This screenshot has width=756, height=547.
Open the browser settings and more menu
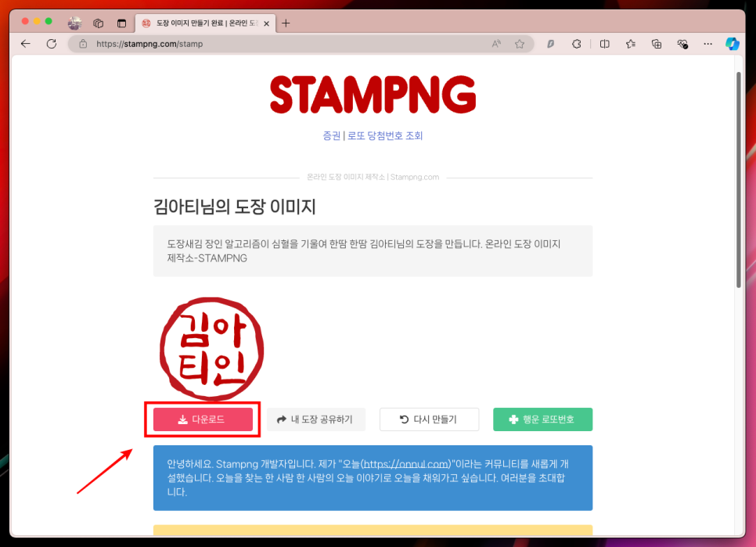tap(707, 44)
